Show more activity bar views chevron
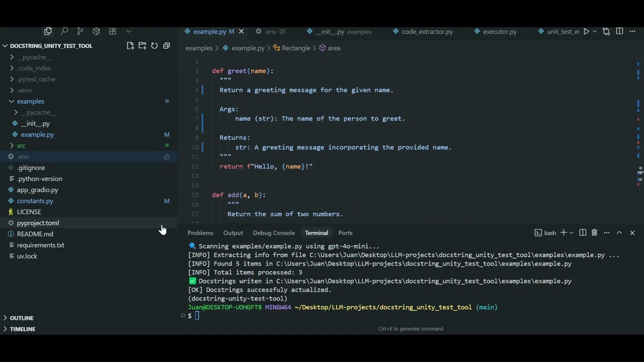 click(x=128, y=31)
